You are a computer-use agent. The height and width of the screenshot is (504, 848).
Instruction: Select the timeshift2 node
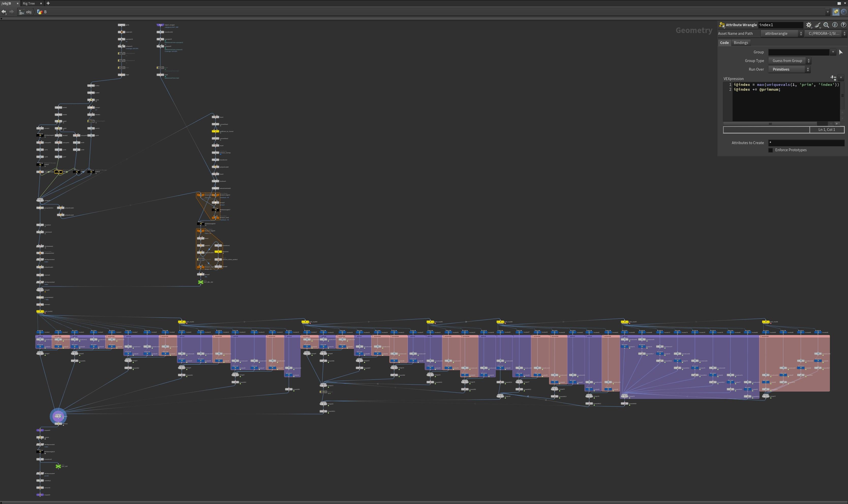tap(128, 368)
